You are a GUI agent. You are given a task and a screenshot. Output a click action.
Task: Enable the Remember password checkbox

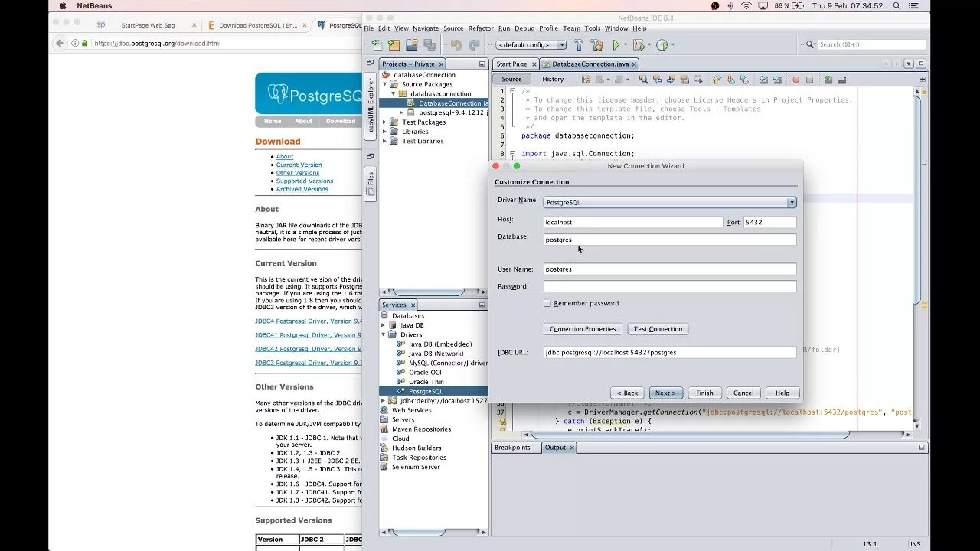pos(547,303)
